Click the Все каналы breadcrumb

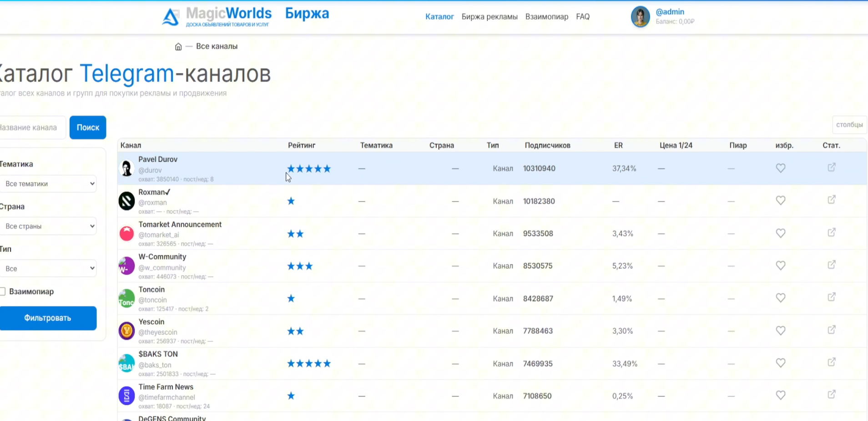point(217,46)
